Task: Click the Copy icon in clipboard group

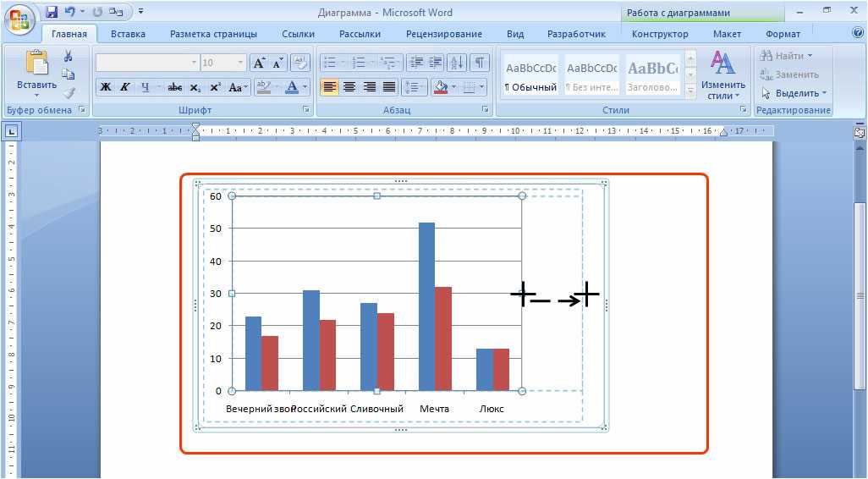Action: click(x=68, y=74)
